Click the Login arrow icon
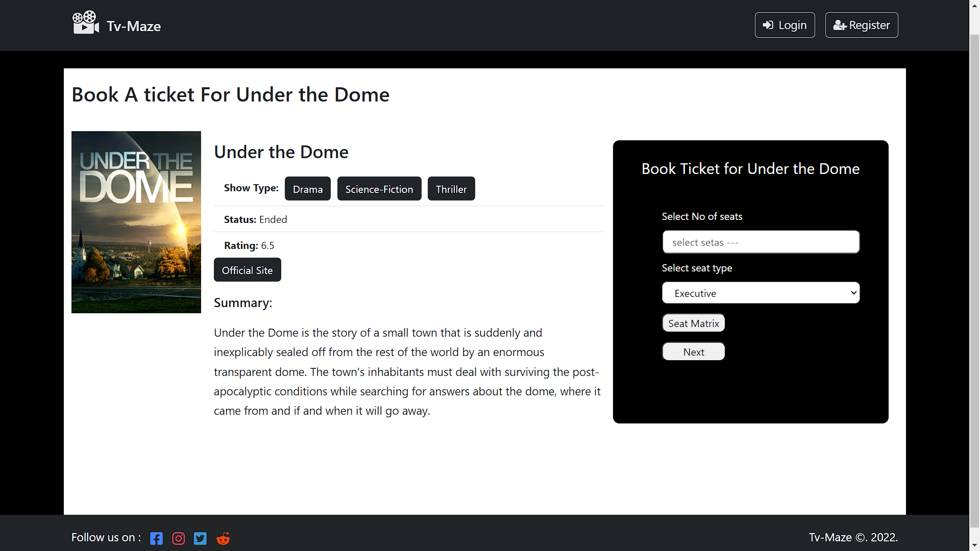Screen dimensions: 980x551 768,25
